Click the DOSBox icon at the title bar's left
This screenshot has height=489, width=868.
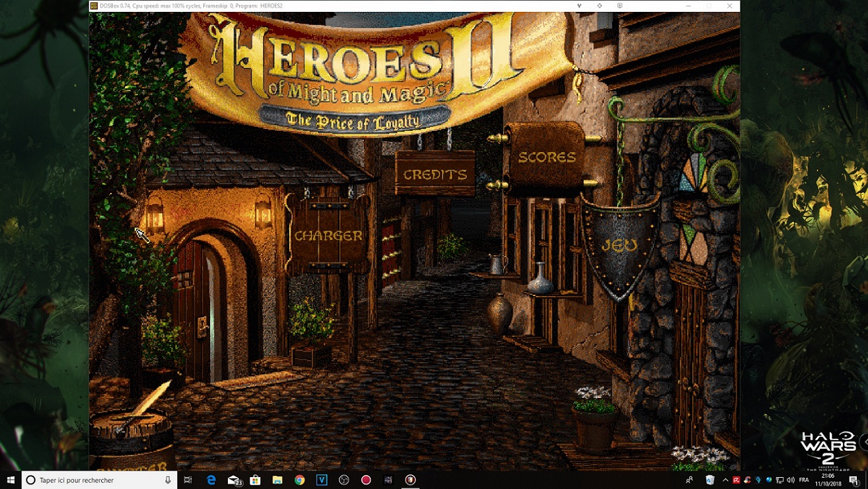[94, 6]
